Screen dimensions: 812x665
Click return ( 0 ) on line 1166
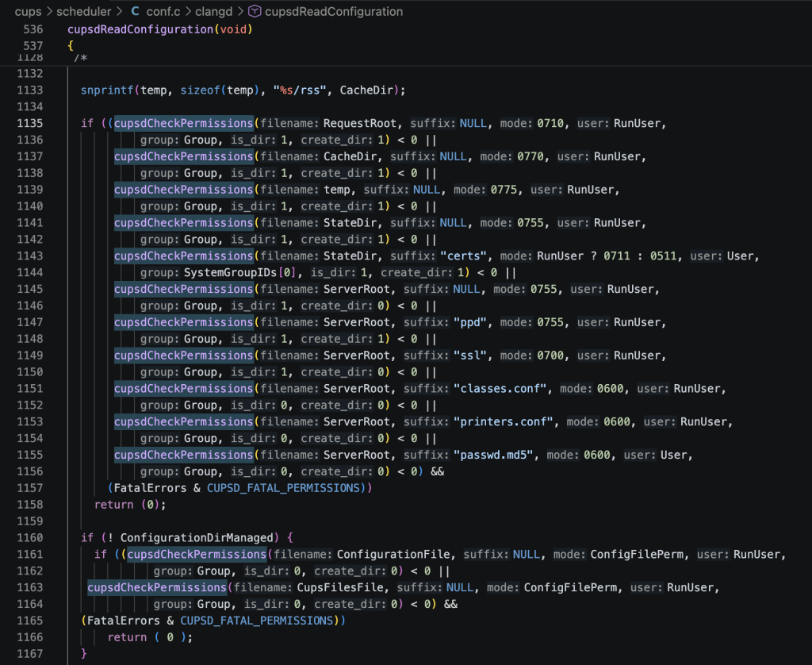click(x=150, y=637)
